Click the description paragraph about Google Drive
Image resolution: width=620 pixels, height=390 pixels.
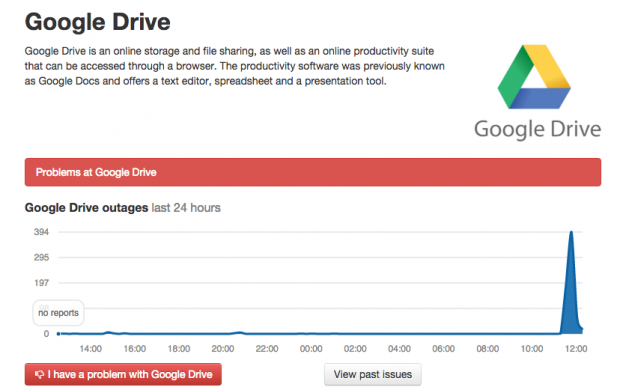pyautogui.click(x=234, y=66)
